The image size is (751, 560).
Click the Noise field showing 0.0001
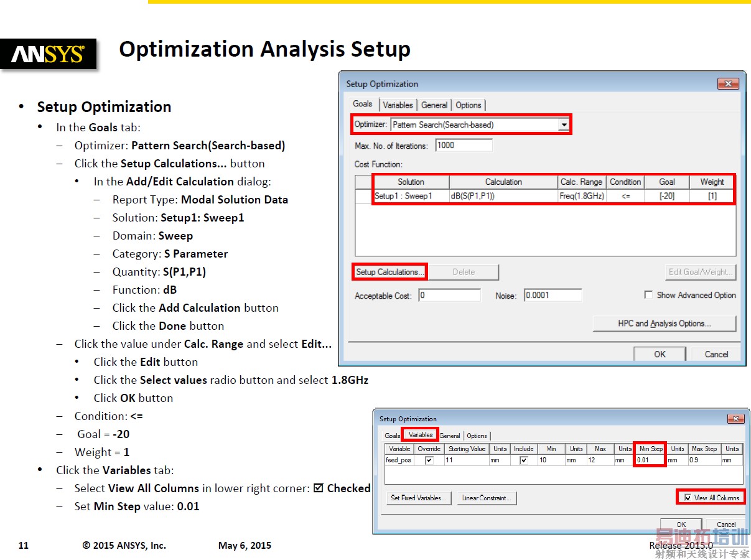click(x=553, y=296)
